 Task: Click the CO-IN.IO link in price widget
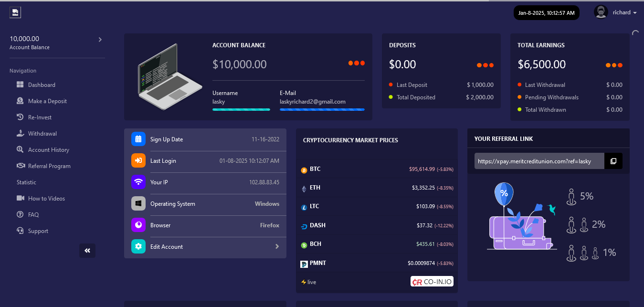click(x=432, y=282)
